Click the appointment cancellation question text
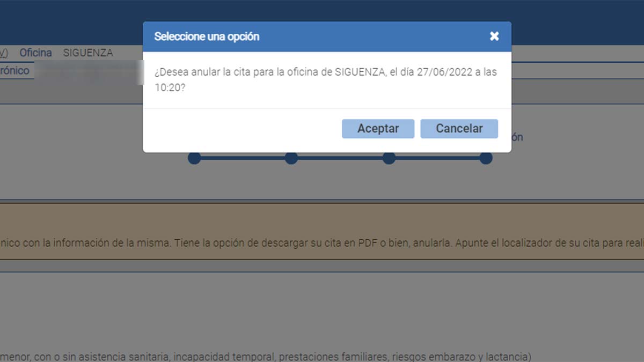This screenshot has height=362, width=644. click(x=325, y=79)
